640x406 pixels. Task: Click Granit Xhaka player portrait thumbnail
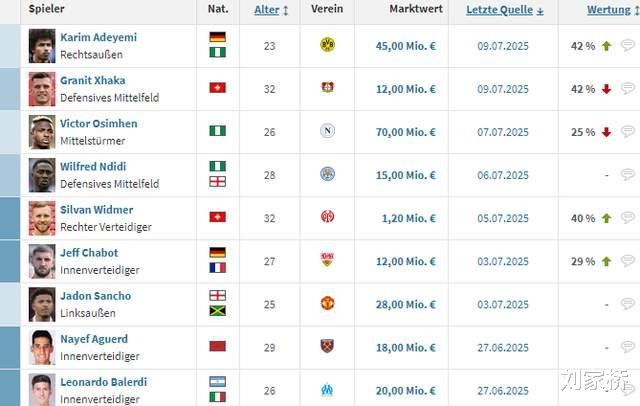(x=42, y=89)
